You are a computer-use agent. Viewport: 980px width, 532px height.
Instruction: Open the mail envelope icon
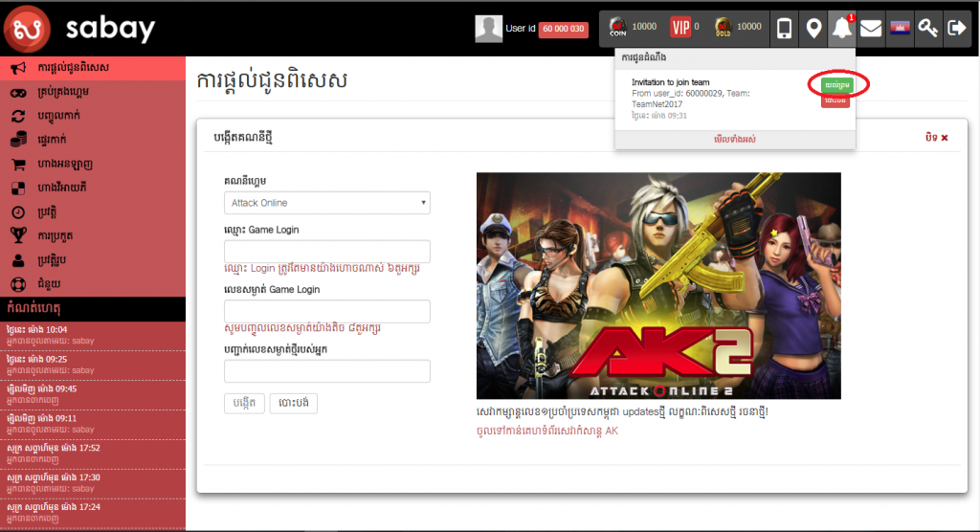(x=870, y=29)
